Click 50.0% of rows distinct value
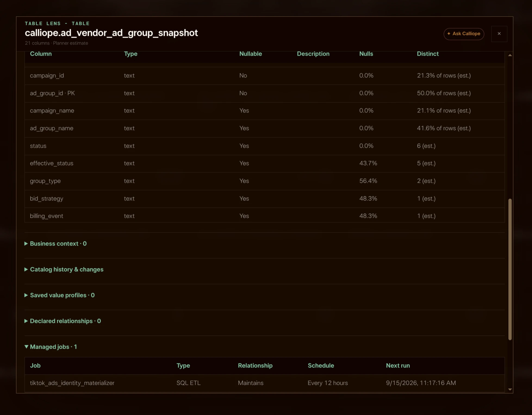Viewport: 532px width, 415px height. [444, 93]
